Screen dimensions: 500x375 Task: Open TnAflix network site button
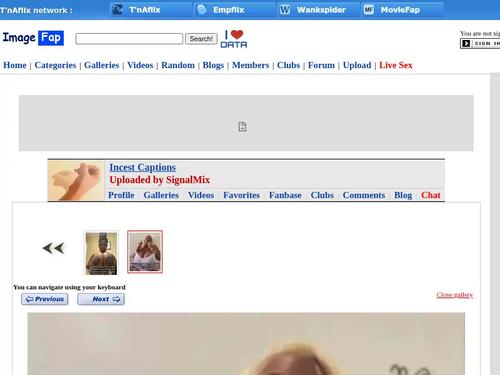[151, 10]
